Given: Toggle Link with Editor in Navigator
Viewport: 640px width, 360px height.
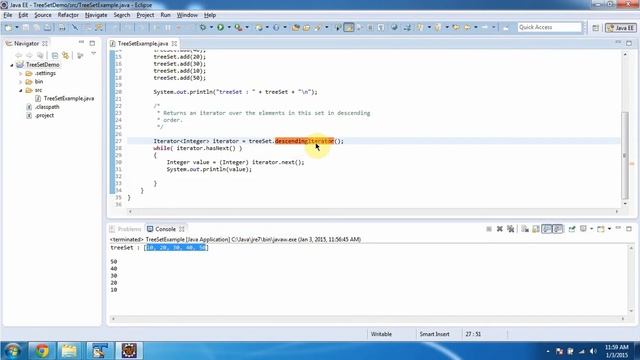Looking at the screenshot, I should tap(66, 55).
